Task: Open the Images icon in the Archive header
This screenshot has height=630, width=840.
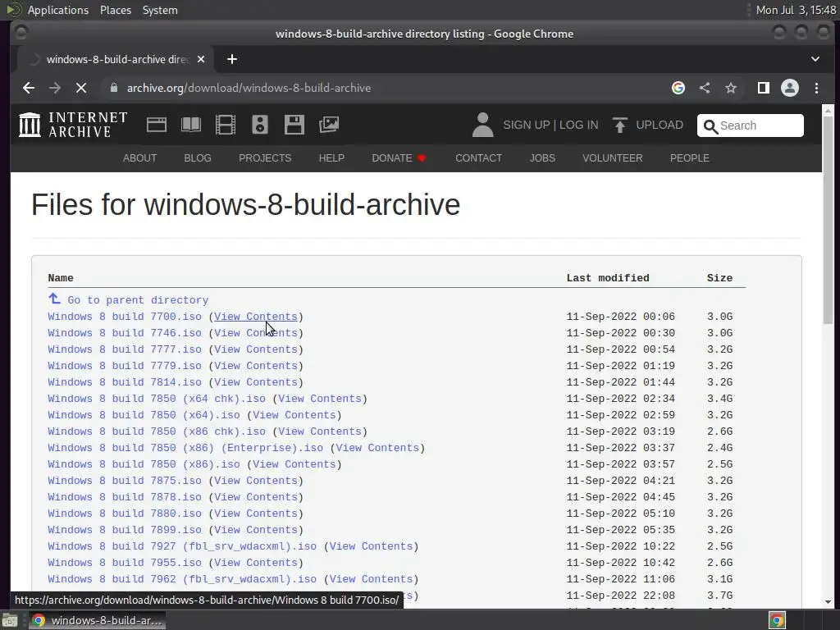Action: point(328,125)
